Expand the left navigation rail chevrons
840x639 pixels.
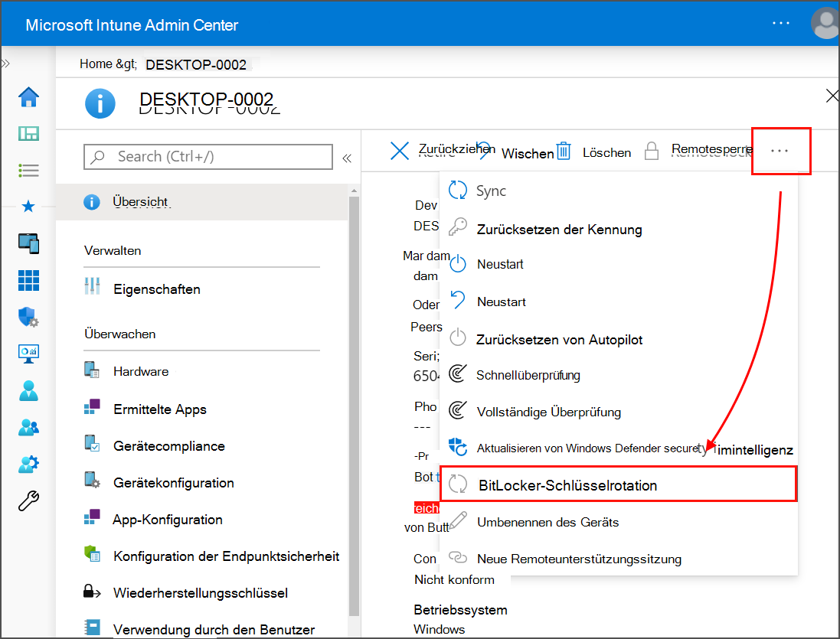pos(5,64)
